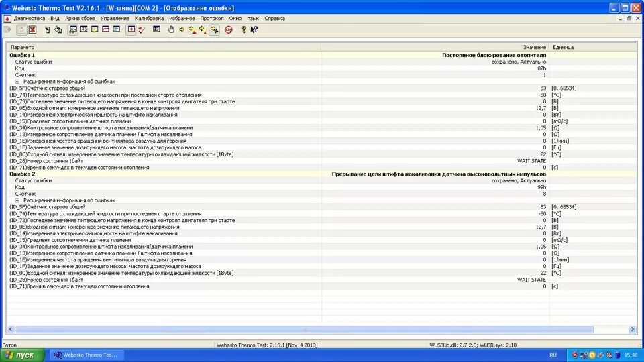
Task: Open the Окно menu
Action: tap(235, 19)
